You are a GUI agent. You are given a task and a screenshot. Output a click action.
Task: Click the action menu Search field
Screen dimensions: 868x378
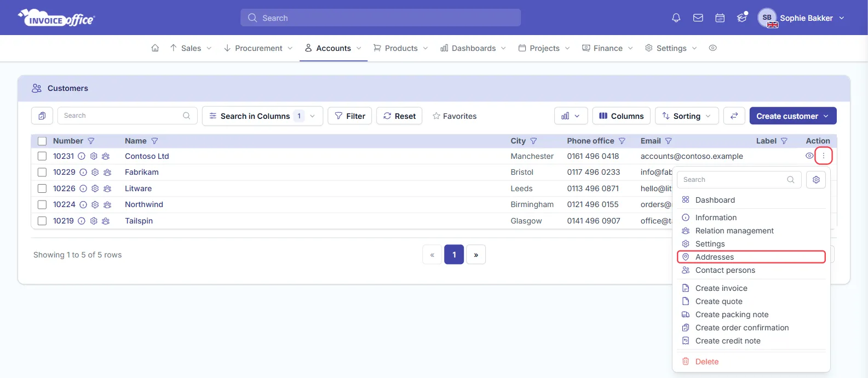tap(739, 180)
